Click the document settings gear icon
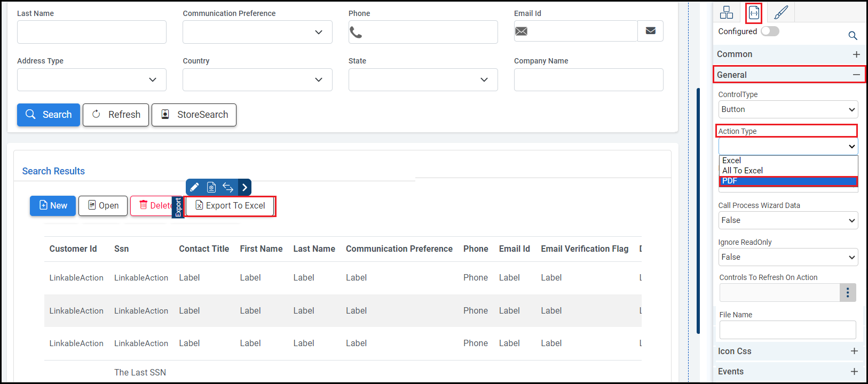 (211, 187)
